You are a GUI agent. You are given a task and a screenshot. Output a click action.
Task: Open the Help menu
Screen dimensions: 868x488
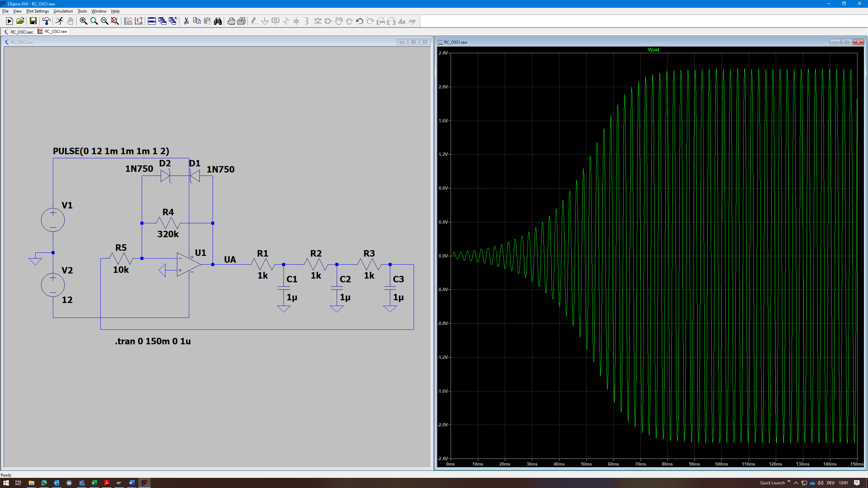coord(116,11)
